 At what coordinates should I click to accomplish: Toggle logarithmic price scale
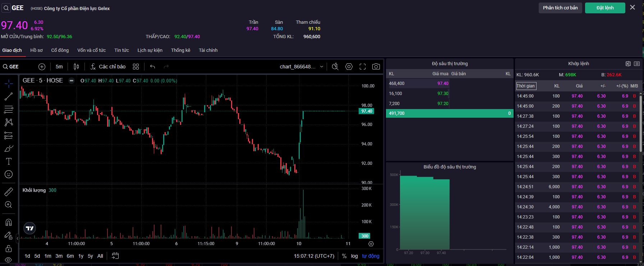click(354, 256)
